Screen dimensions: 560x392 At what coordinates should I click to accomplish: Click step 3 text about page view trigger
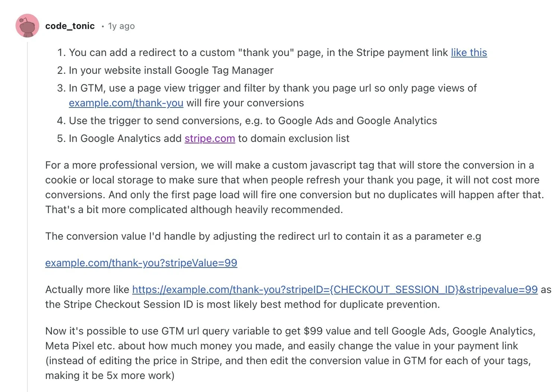(x=273, y=88)
